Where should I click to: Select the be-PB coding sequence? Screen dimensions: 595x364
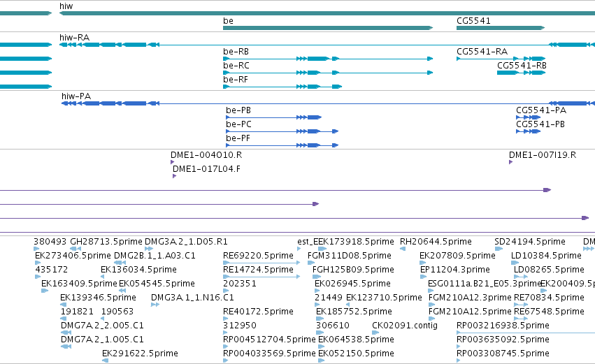273,117
